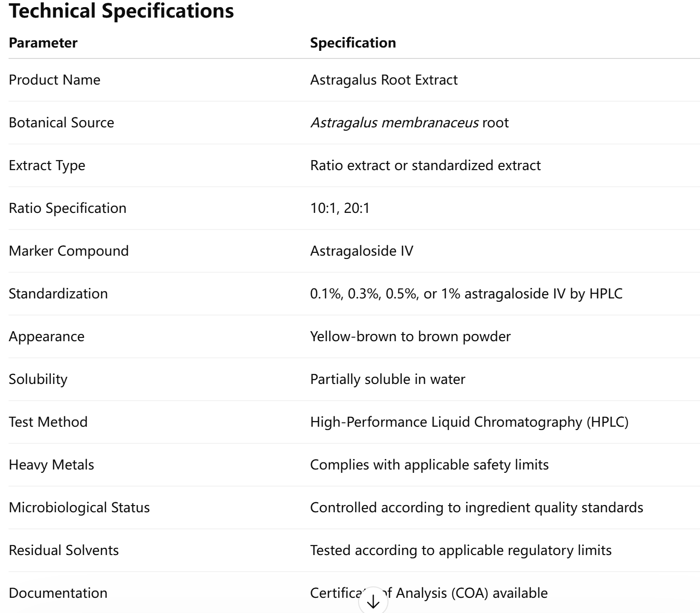Viewport: 700px width, 613px height.
Task: Click the Botanical Source label
Action: coord(61,123)
